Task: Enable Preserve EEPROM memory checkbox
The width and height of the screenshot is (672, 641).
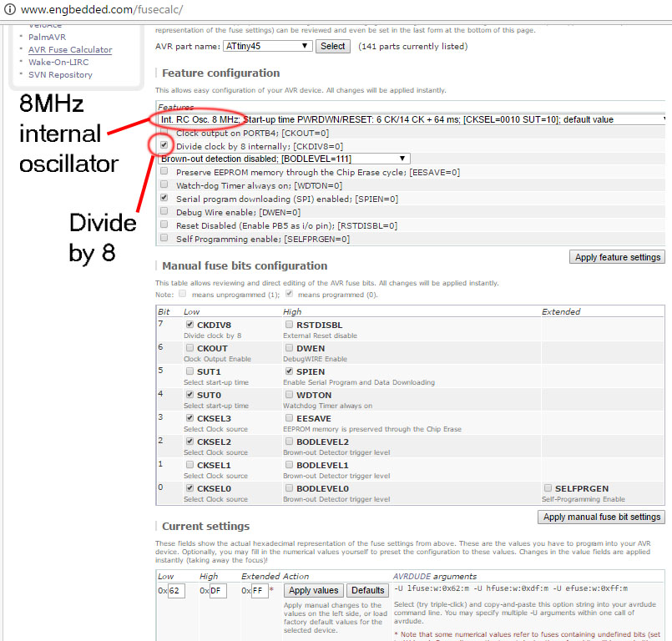Action: click(x=164, y=171)
